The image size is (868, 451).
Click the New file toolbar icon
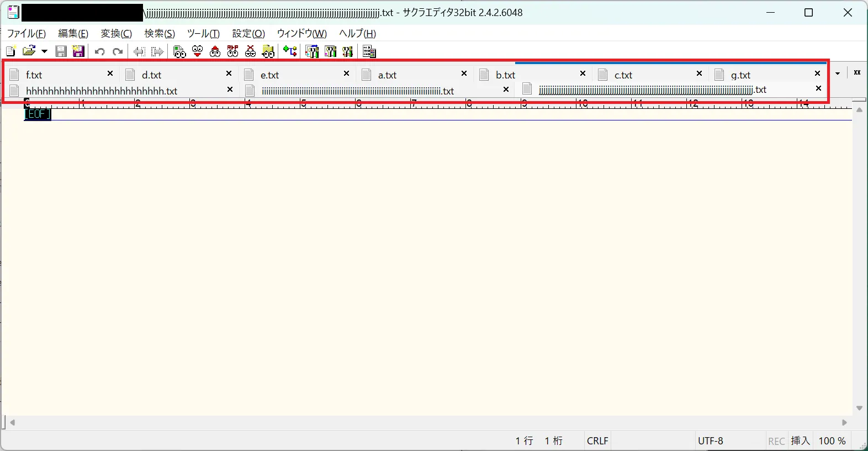[10, 51]
